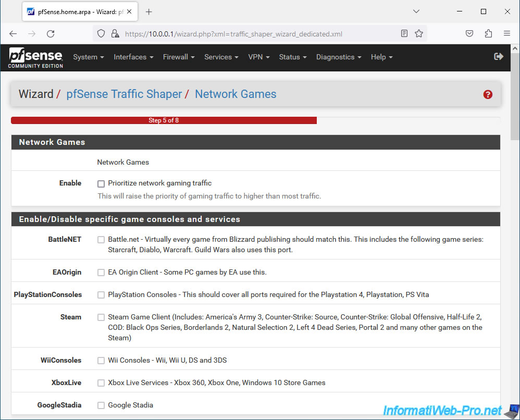The height and width of the screenshot is (420, 520).
Task: Reload the page with the refresh icon
Action: [x=51, y=34]
